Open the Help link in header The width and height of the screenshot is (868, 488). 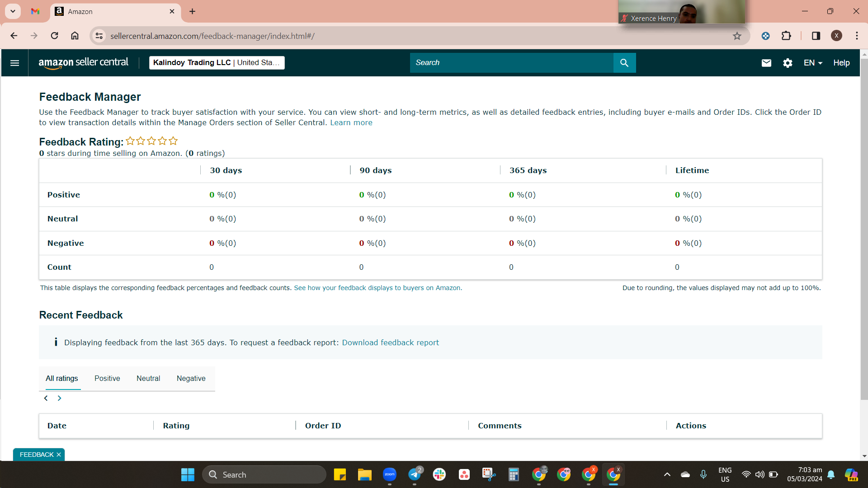click(x=841, y=63)
